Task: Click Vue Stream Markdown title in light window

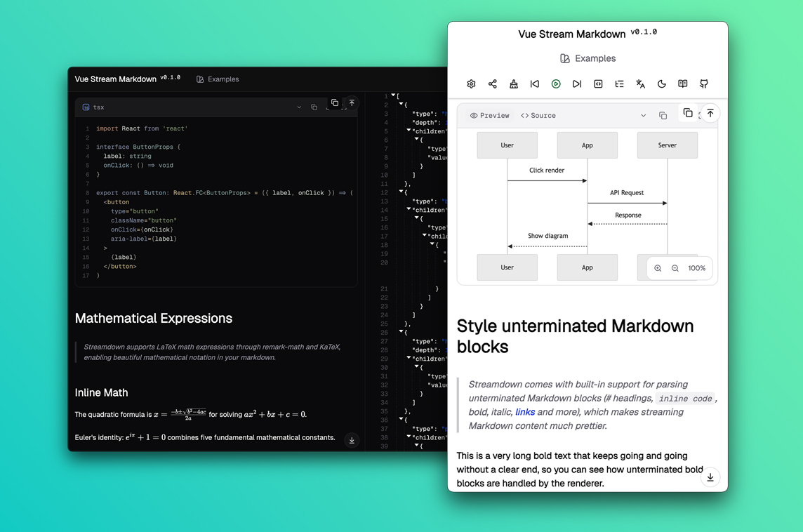Action: (x=571, y=34)
